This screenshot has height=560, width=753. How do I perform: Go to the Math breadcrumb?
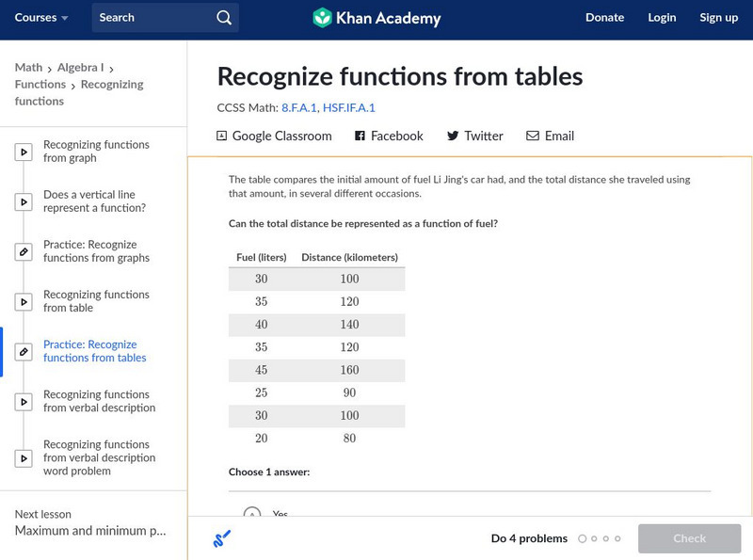(28, 68)
